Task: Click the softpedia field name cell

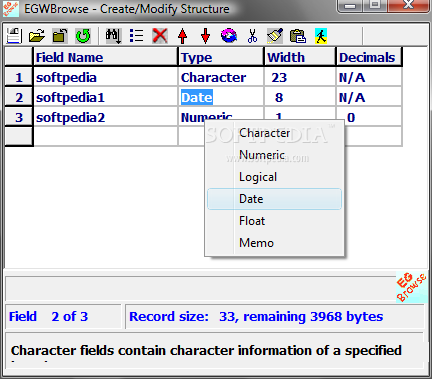Action: [x=105, y=77]
